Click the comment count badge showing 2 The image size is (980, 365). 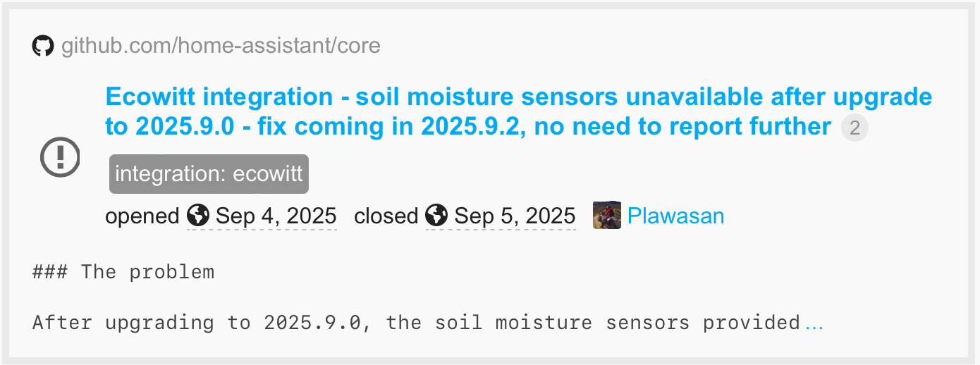[855, 128]
